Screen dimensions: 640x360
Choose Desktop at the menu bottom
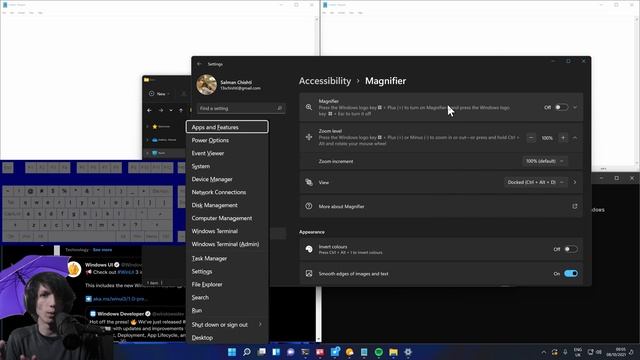pos(227,338)
